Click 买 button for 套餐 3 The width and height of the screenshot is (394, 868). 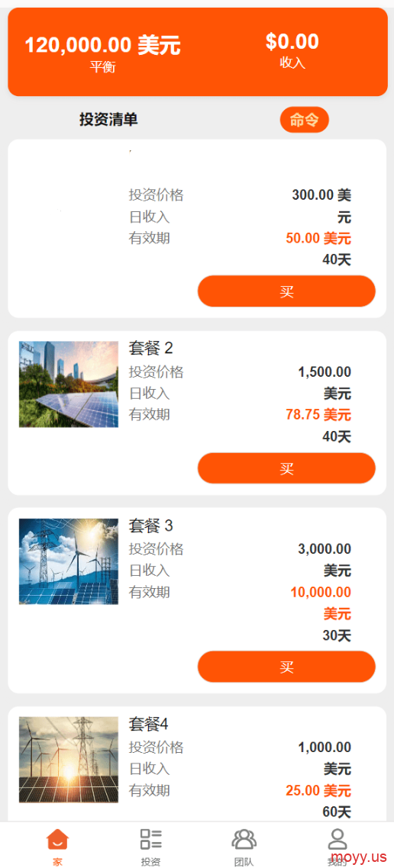click(286, 667)
